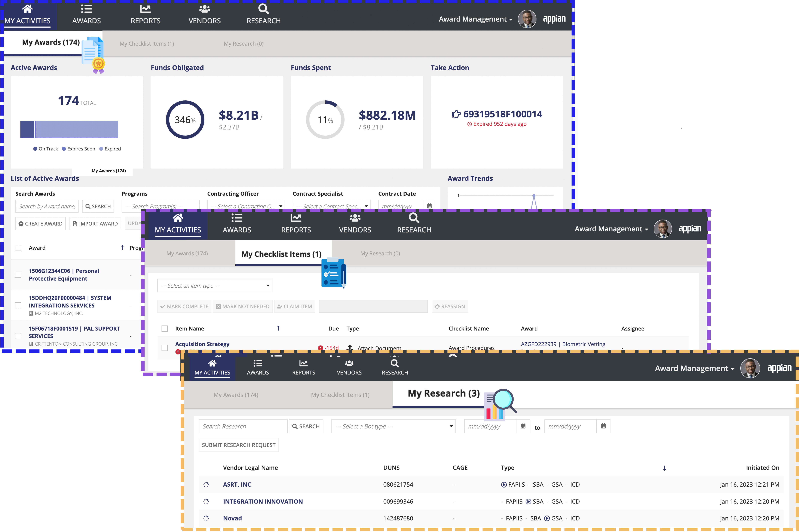Switch to My Awards (174) tab, orange panel
Viewport: 799px width, 532px height.
pos(236,395)
